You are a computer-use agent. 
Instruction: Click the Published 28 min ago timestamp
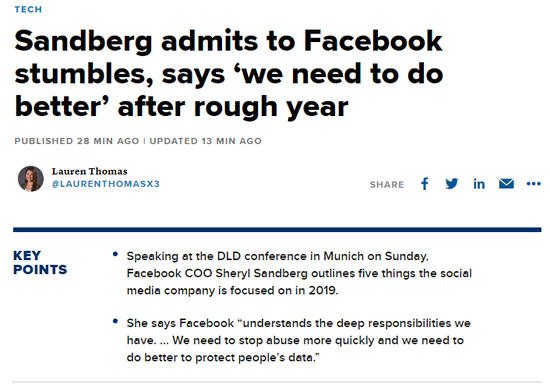click(x=76, y=141)
